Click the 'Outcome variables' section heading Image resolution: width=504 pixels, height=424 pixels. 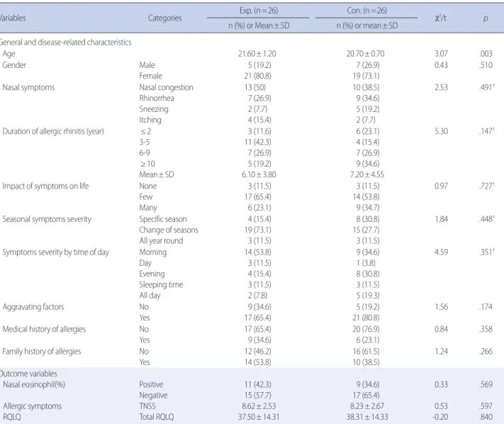point(28,374)
